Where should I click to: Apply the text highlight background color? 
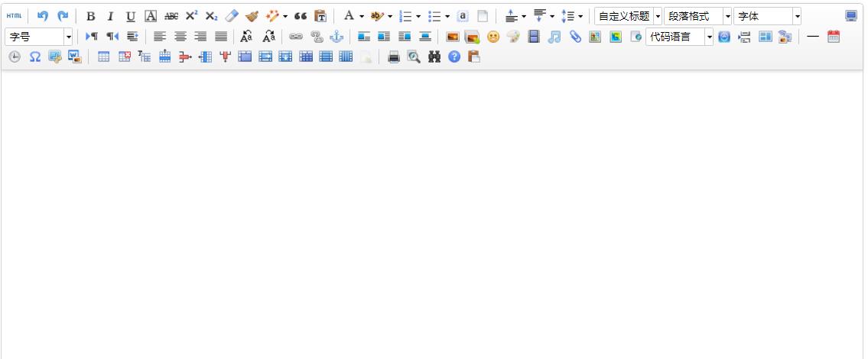(377, 16)
